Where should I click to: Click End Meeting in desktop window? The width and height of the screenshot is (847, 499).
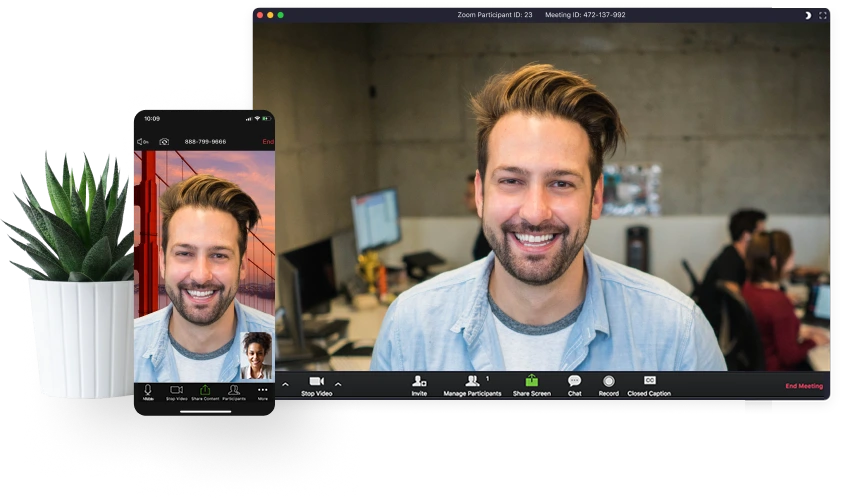804,386
